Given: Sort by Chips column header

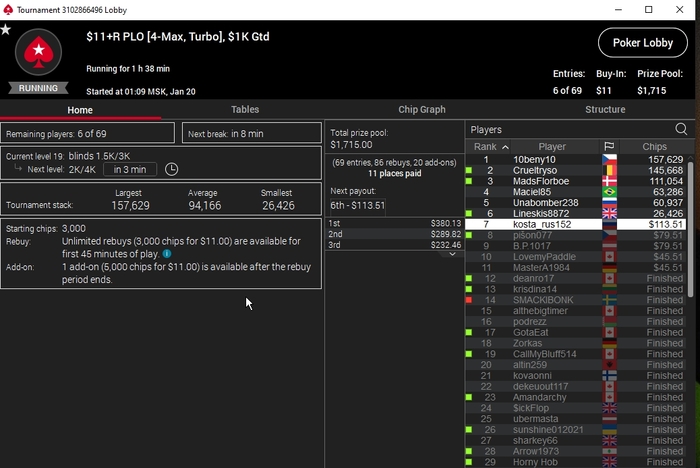Looking at the screenshot, I should click(654, 146).
